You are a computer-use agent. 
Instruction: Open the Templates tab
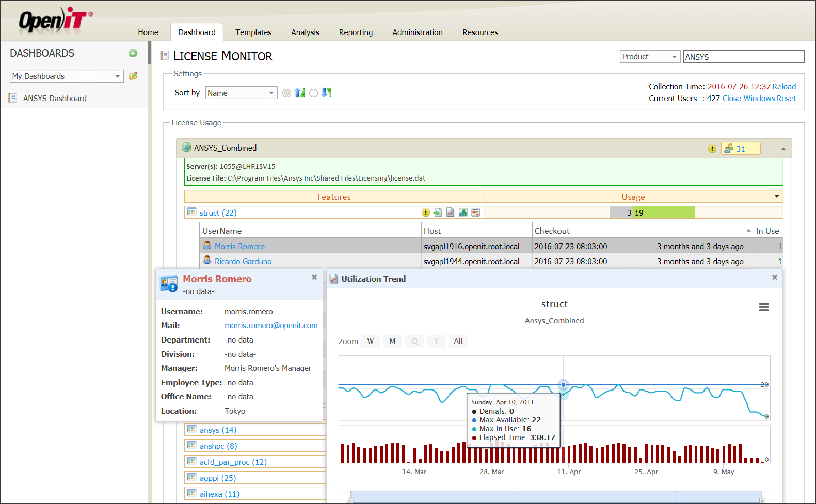pyautogui.click(x=253, y=32)
